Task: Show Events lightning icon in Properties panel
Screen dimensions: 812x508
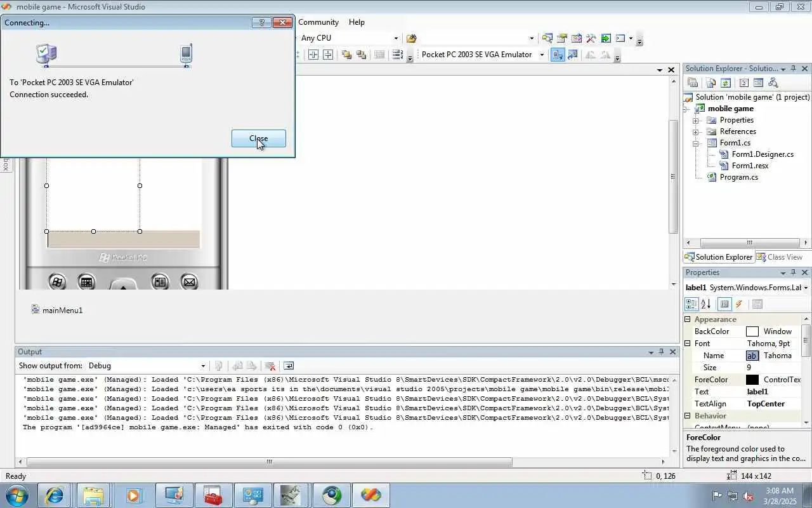Action: coord(739,304)
